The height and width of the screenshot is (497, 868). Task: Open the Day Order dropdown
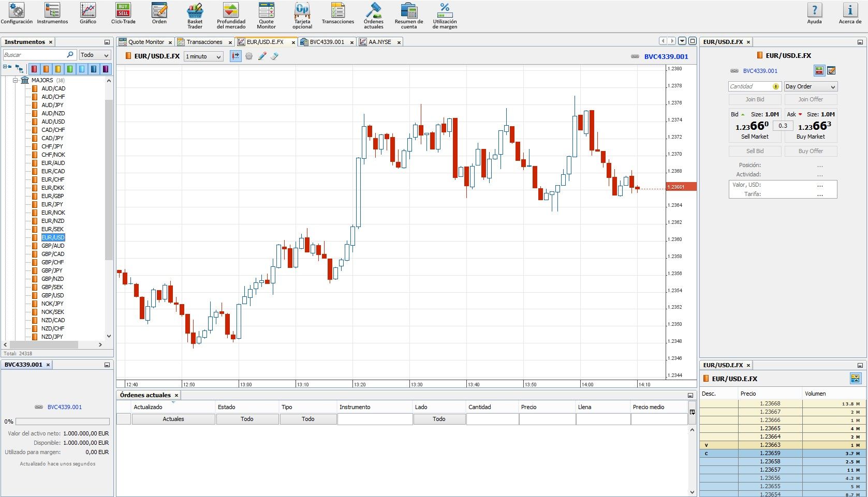click(810, 86)
